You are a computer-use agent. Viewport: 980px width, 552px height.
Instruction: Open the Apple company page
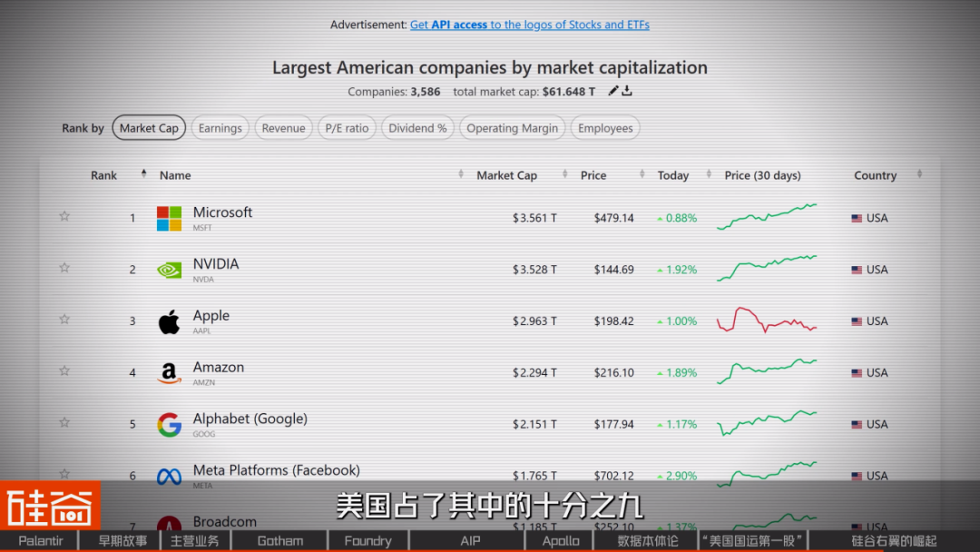[x=211, y=316]
